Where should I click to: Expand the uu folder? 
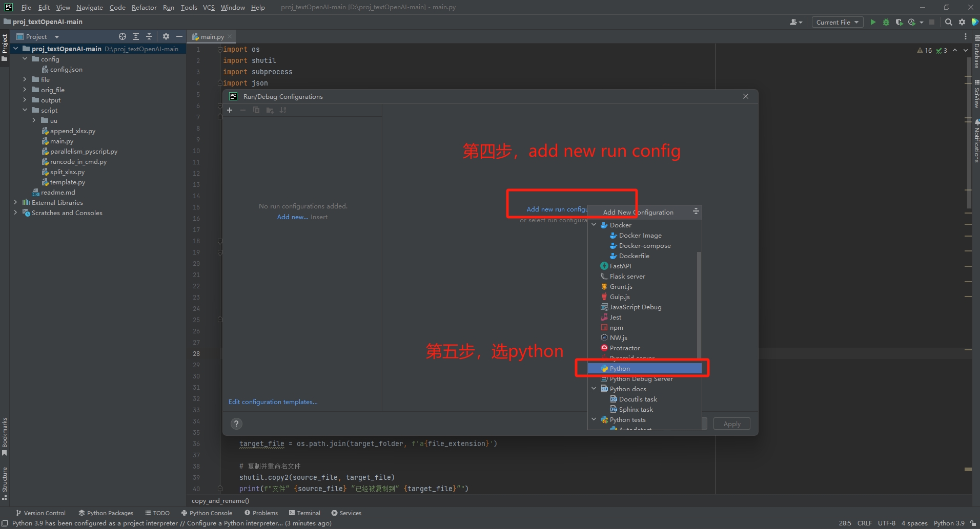point(34,120)
